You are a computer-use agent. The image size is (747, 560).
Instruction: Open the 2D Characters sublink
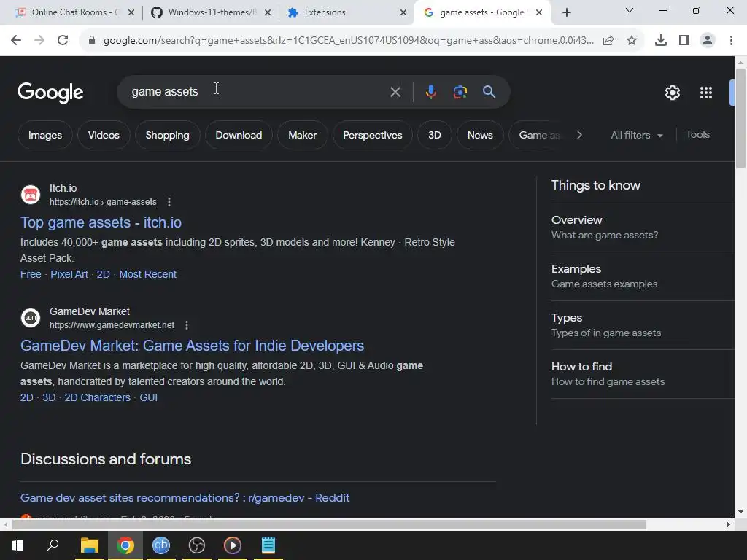97,397
